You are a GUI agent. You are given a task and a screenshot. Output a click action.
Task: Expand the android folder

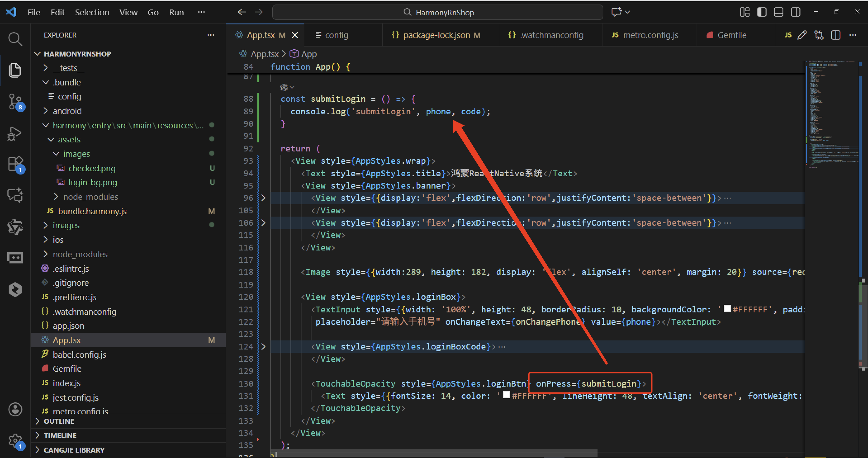(67, 111)
